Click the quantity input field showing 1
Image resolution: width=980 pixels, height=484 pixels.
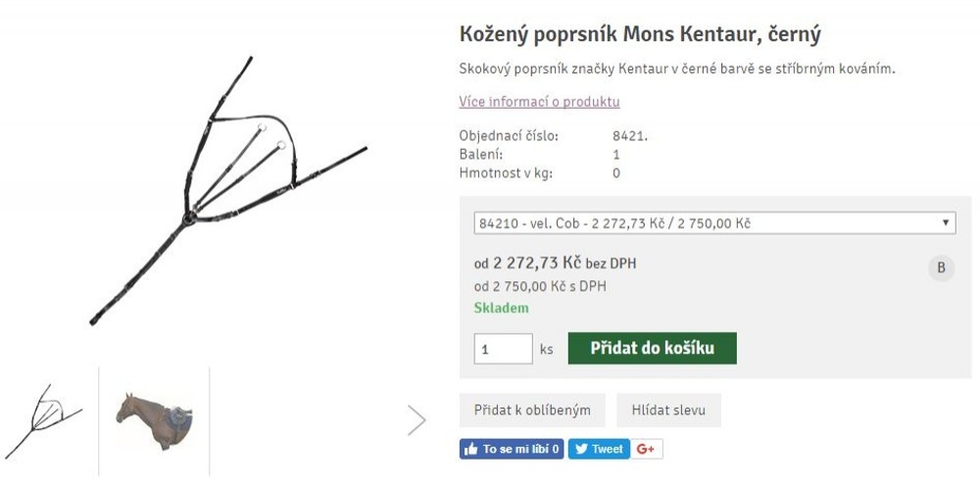tap(503, 349)
